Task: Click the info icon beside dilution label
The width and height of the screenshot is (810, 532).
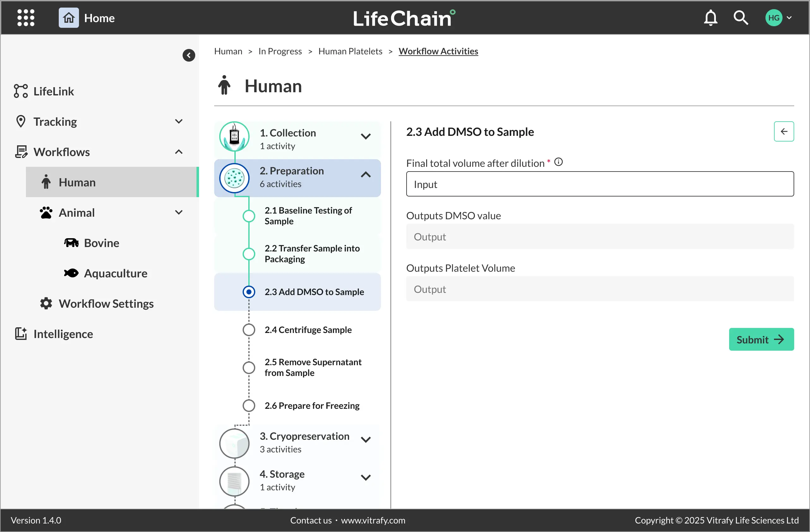Action: click(x=559, y=162)
